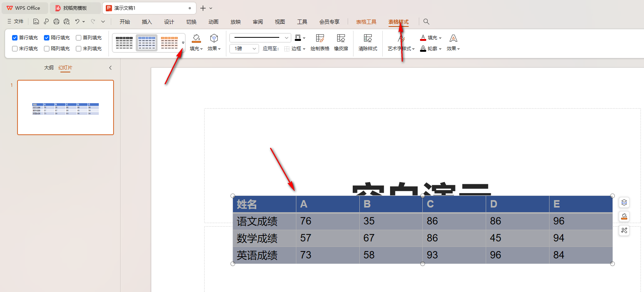Switch to the 表格工具 tab
The width and height of the screenshot is (644, 292).
click(x=366, y=22)
